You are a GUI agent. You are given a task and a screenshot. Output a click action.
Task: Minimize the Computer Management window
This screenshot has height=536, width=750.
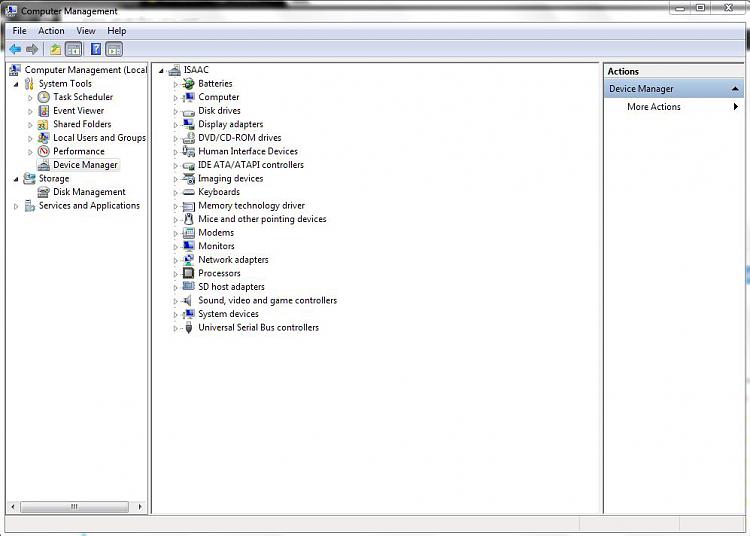680,8
